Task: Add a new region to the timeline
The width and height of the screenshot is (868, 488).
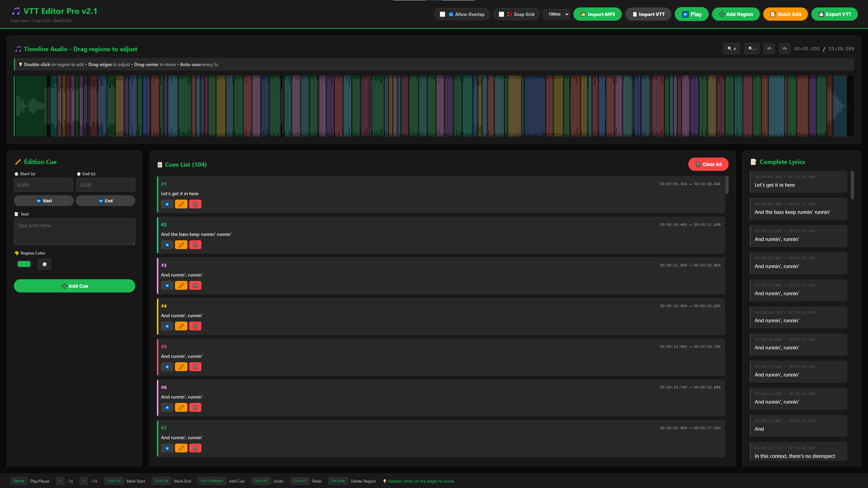Action: pos(736,14)
